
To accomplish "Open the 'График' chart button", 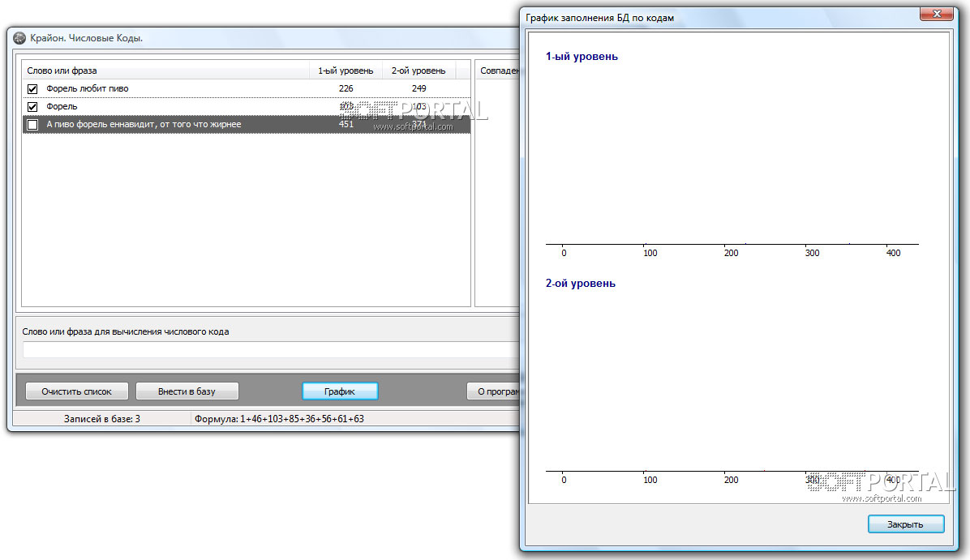I will [340, 391].
